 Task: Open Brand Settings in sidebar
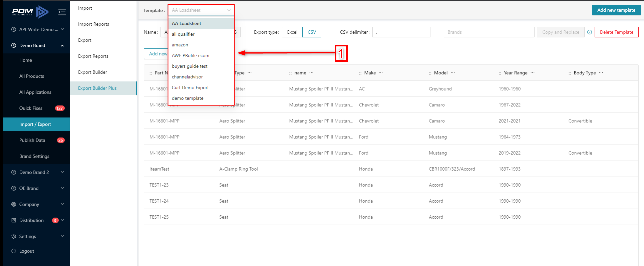pyautogui.click(x=37, y=156)
